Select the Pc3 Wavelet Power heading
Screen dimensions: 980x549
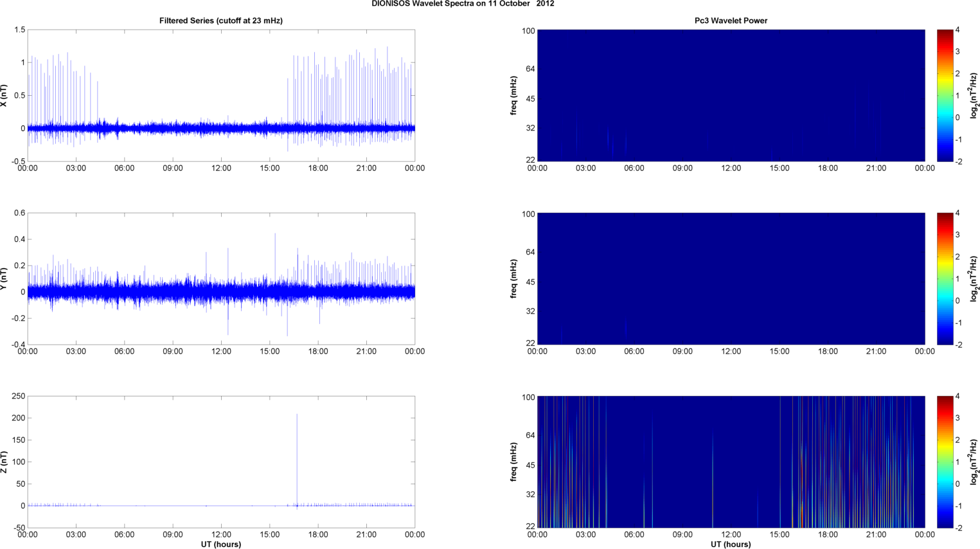731,21
